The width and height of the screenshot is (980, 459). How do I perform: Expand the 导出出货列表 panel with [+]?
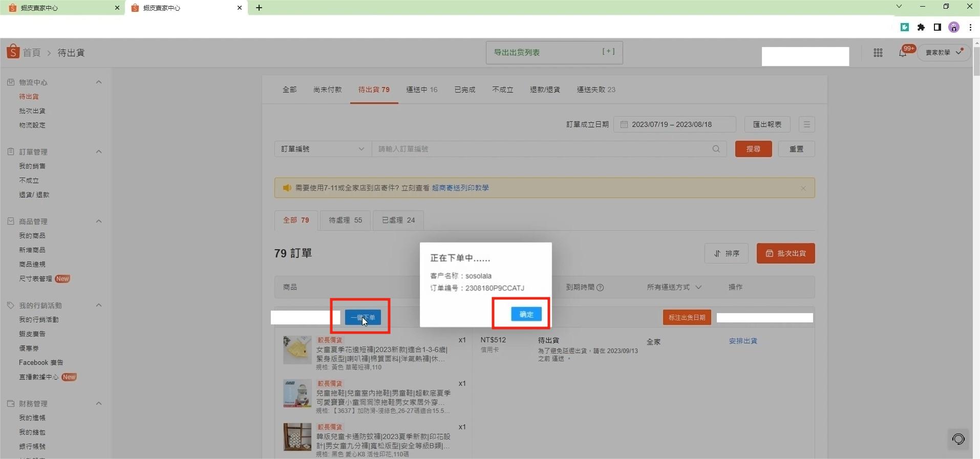click(608, 51)
